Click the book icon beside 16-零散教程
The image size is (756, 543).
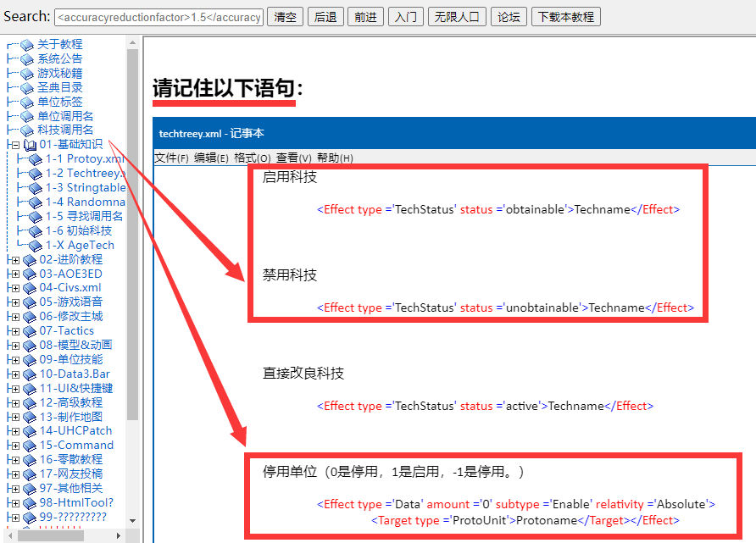click(30, 460)
